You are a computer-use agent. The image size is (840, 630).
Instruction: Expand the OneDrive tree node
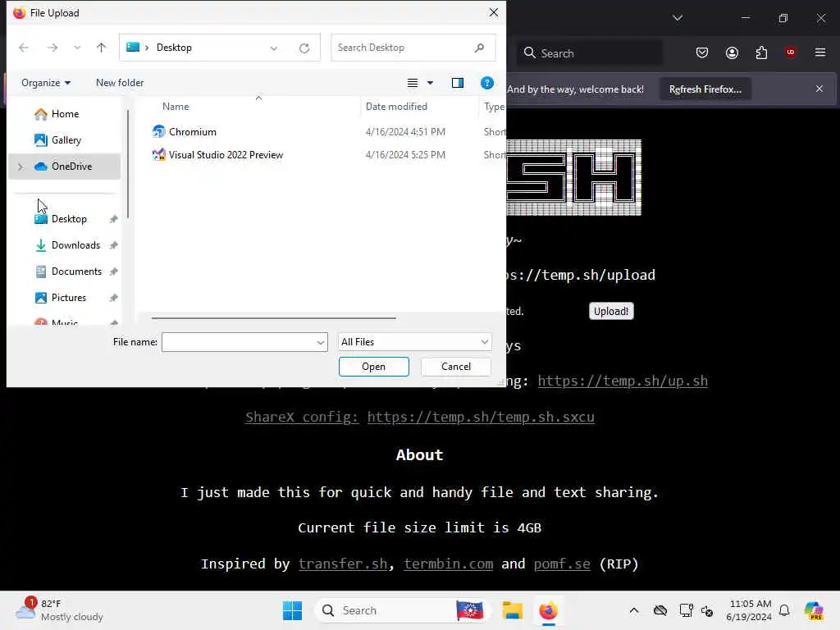click(21, 167)
